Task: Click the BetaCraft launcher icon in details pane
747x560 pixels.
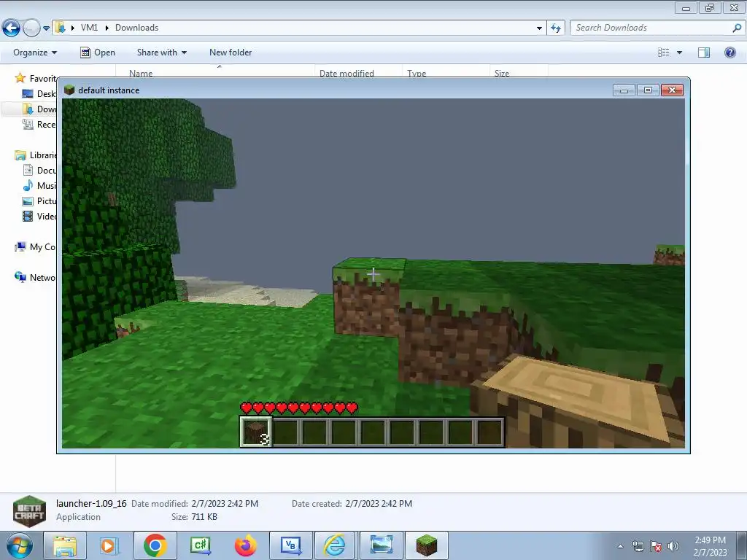Action: pos(29,511)
